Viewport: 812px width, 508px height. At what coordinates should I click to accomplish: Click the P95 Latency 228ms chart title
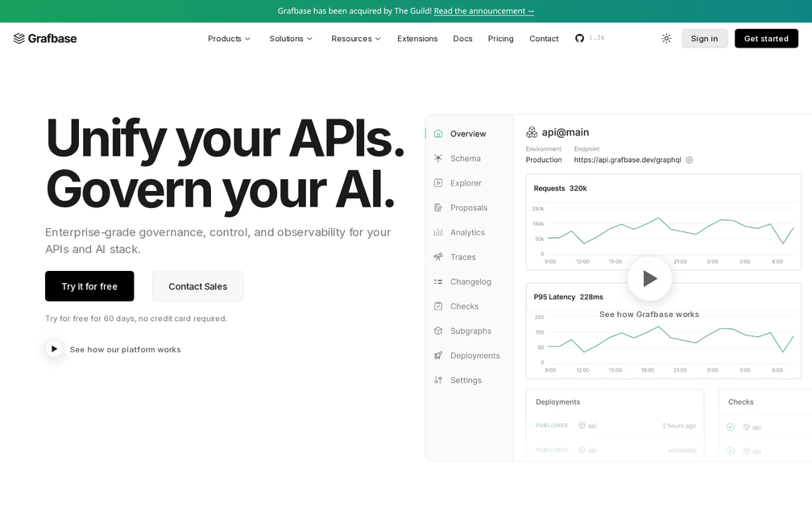coord(568,297)
